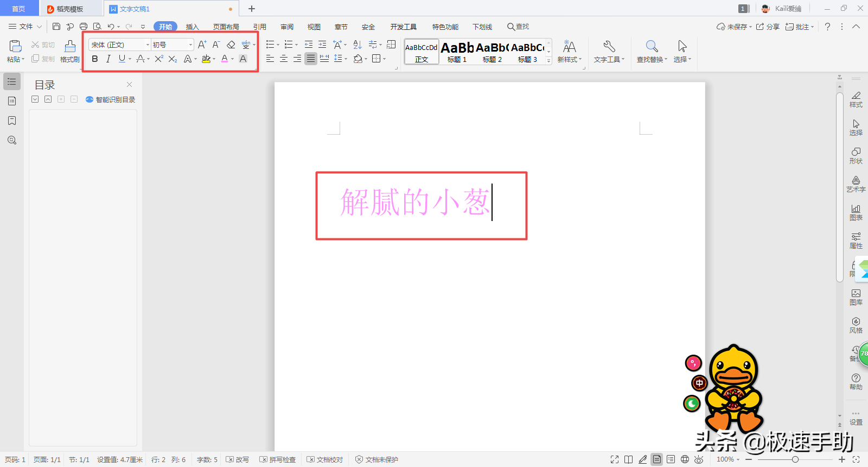This screenshot has height=467, width=868.
Task: Open the 页面布局 ribbon tab
Action: click(x=226, y=27)
